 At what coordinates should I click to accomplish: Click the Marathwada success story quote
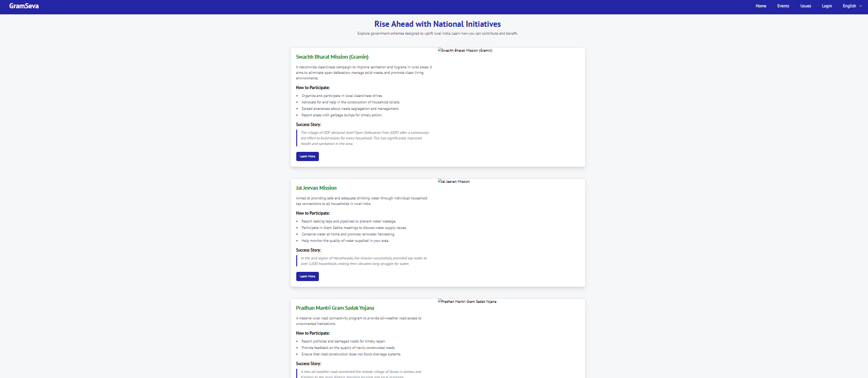364,261
